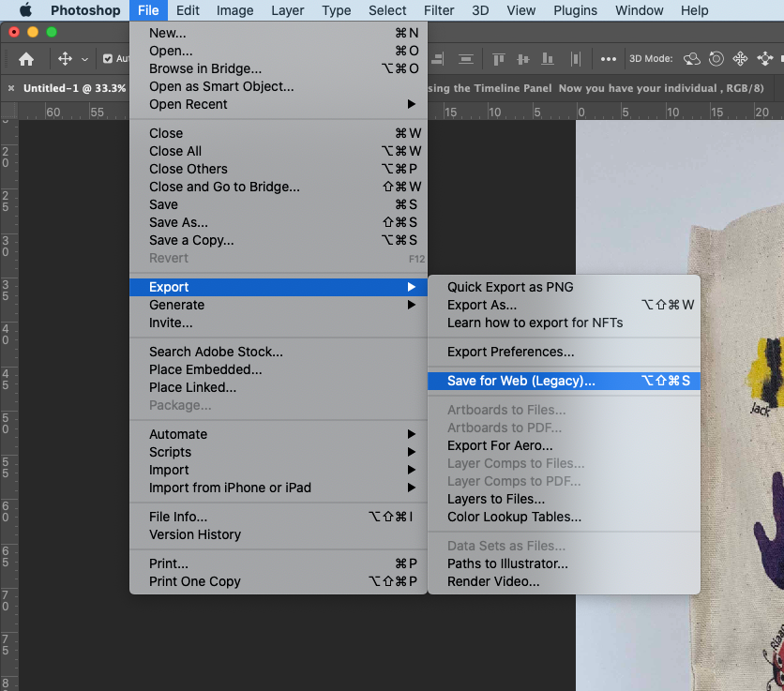Click the 3D roll camera icon
Screen dimensions: 784x691
pyautogui.click(x=716, y=59)
